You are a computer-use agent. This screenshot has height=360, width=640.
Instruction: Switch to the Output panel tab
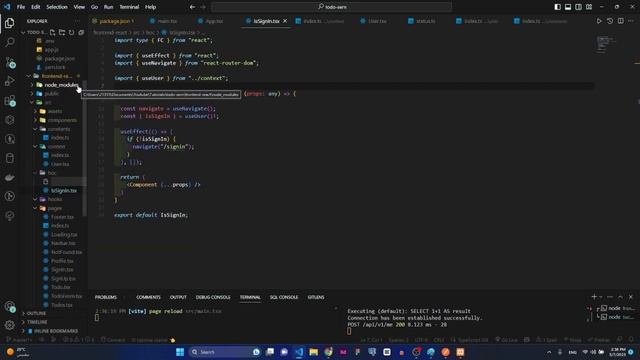(178, 297)
